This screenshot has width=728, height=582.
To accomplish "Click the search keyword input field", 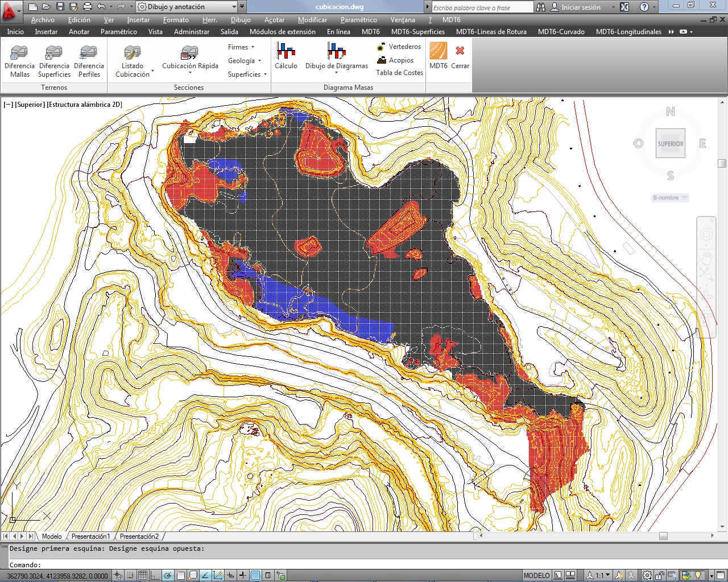I will [x=482, y=7].
